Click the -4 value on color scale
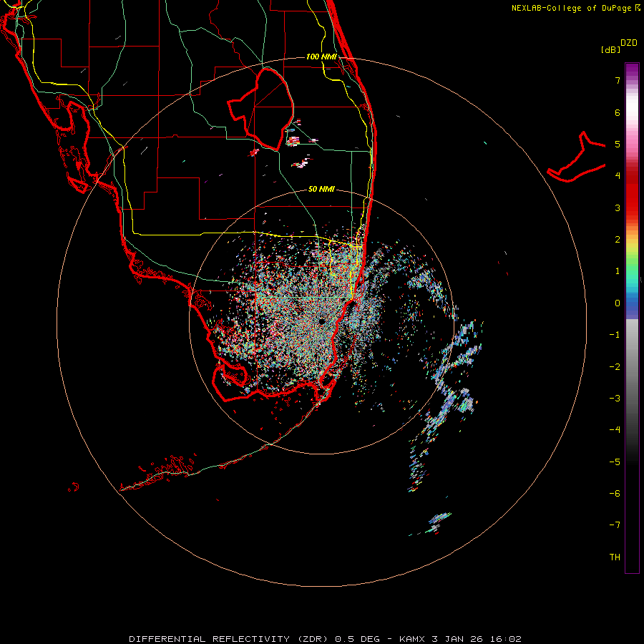Image resolution: width=644 pixels, height=644 pixels. coord(615,430)
